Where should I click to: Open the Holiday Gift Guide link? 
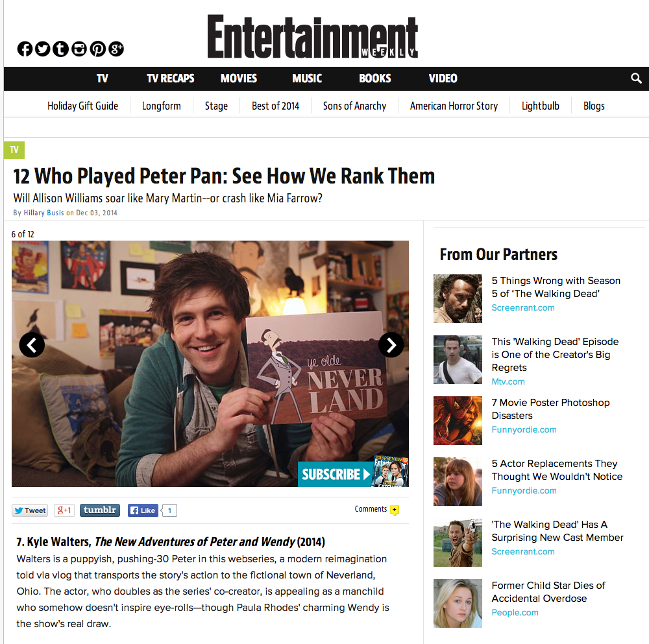pos(83,106)
